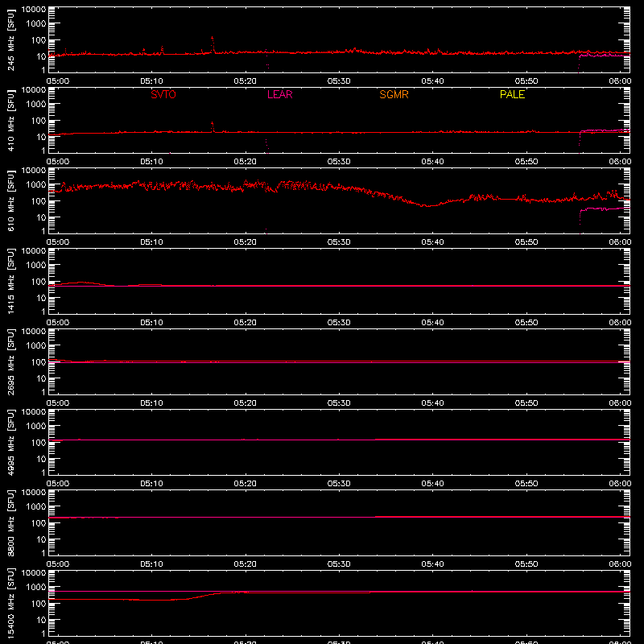Click the 05:50 time label under 610 MHz panel
644x644 pixels.
[526, 242]
